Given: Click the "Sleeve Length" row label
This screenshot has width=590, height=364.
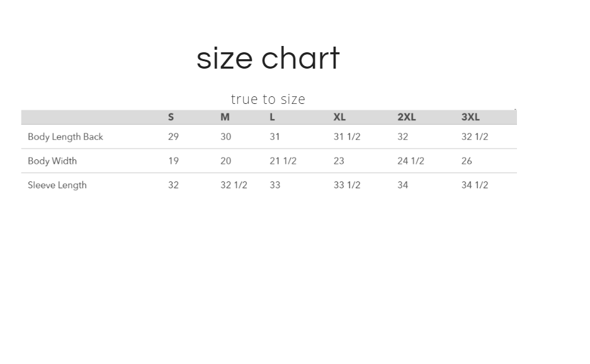Looking at the screenshot, I should pyautogui.click(x=57, y=185).
